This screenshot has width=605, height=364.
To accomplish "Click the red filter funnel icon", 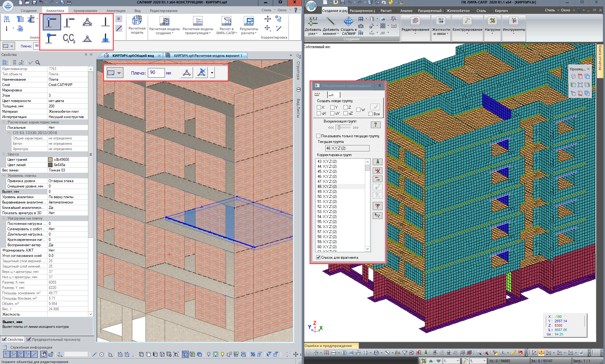I will (x=377, y=206).
